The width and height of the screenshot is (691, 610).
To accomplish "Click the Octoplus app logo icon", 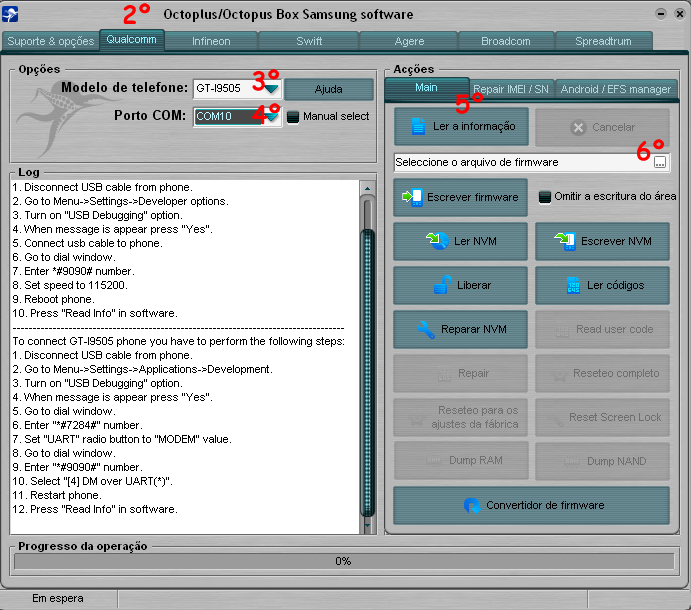I will click(10, 14).
